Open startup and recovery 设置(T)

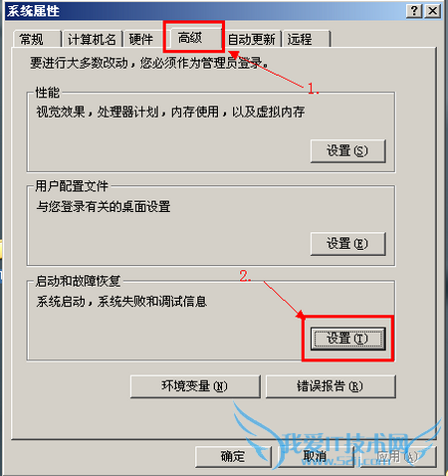(x=347, y=339)
